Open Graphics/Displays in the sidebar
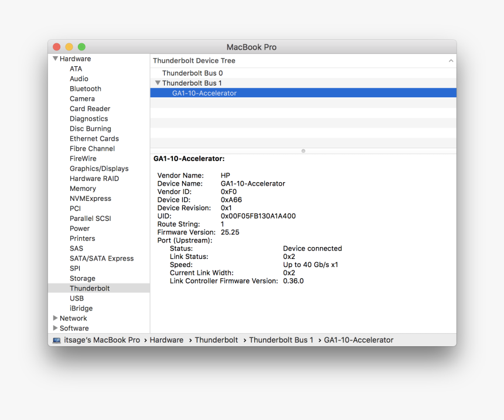The image size is (504, 420). (x=99, y=169)
